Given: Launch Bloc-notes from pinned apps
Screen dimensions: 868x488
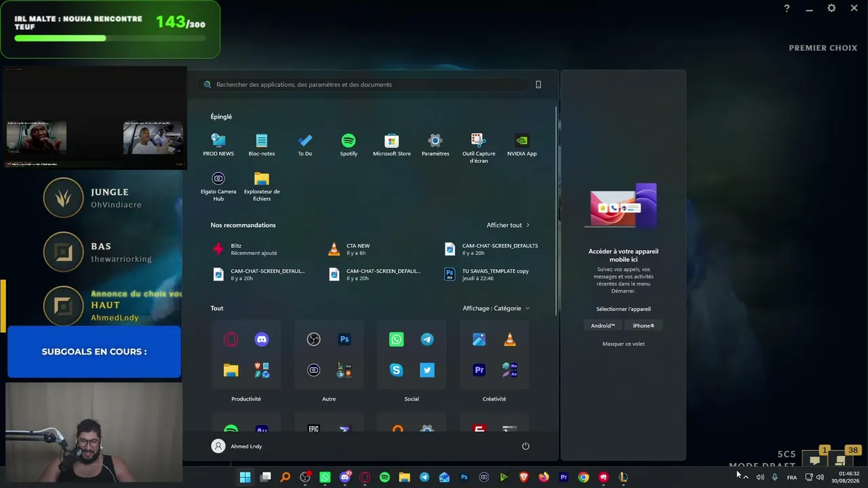Looking at the screenshot, I should pyautogui.click(x=262, y=145).
